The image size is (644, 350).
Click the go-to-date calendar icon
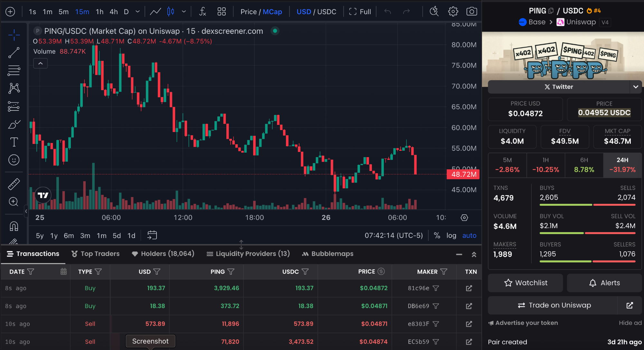click(152, 235)
